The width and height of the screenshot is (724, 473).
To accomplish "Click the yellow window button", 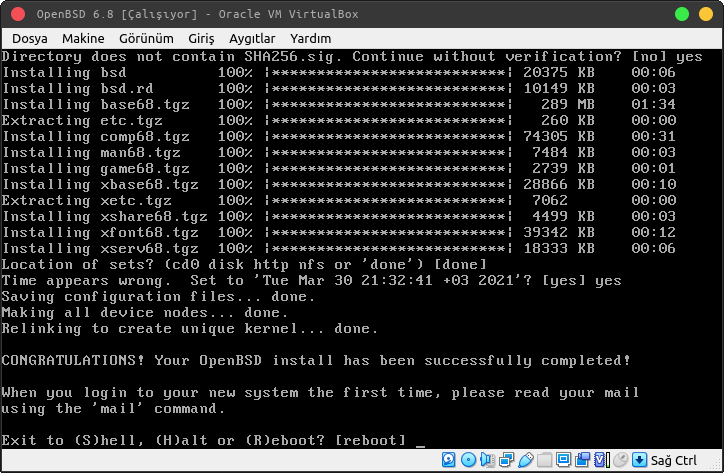I will click(706, 14).
